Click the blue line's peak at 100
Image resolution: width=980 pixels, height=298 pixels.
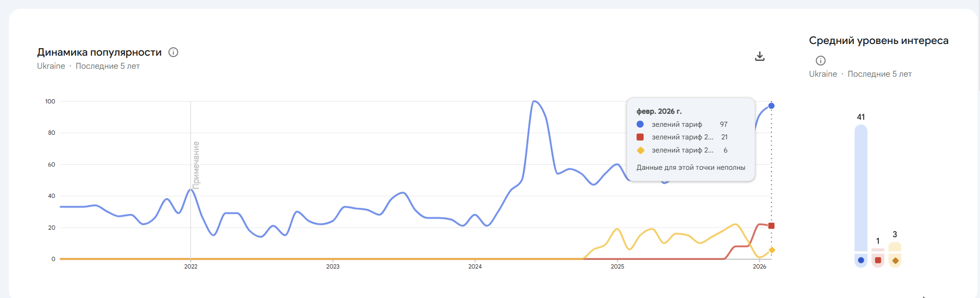tap(535, 102)
